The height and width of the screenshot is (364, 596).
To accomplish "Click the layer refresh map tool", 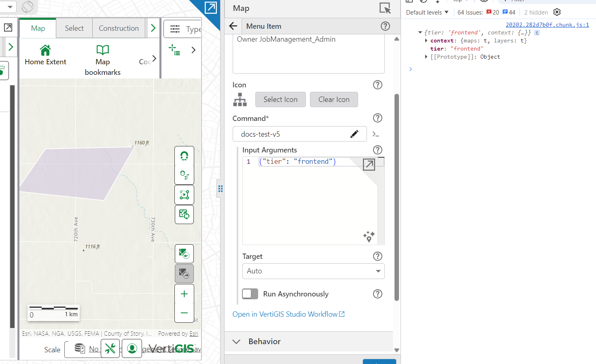I will point(184,214).
